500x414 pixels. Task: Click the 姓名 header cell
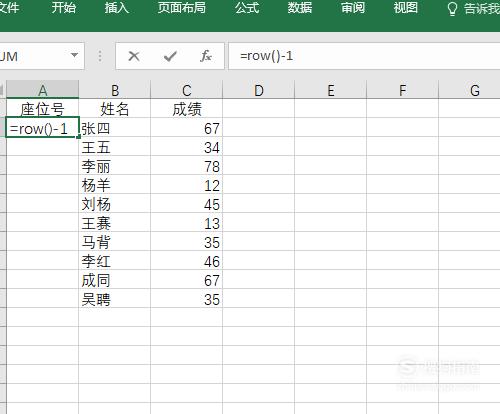tap(115, 108)
